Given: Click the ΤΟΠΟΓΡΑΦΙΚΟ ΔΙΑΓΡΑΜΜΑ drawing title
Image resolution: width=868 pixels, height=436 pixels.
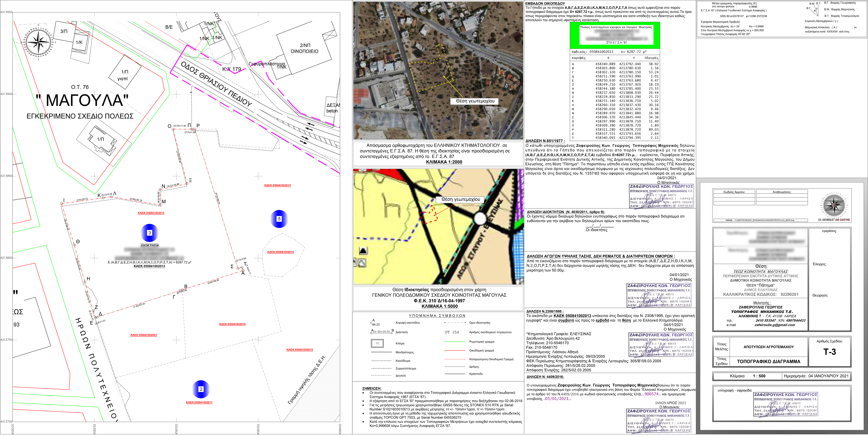Looking at the screenshot, I should [769, 362].
